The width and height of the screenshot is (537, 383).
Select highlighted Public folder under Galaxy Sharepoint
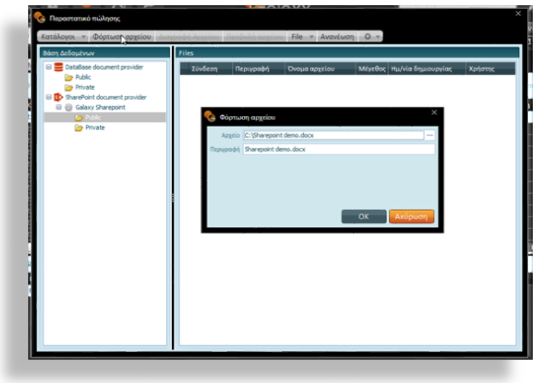105,118
